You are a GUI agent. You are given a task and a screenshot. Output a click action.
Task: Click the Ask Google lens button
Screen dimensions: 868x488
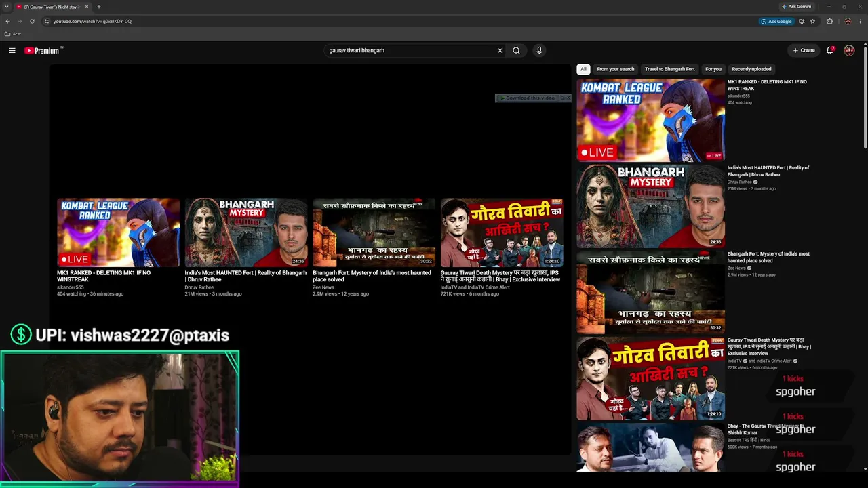point(776,21)
